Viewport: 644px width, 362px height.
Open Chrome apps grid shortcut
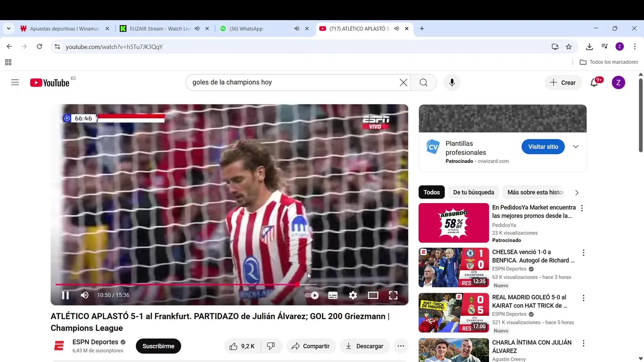8,62
